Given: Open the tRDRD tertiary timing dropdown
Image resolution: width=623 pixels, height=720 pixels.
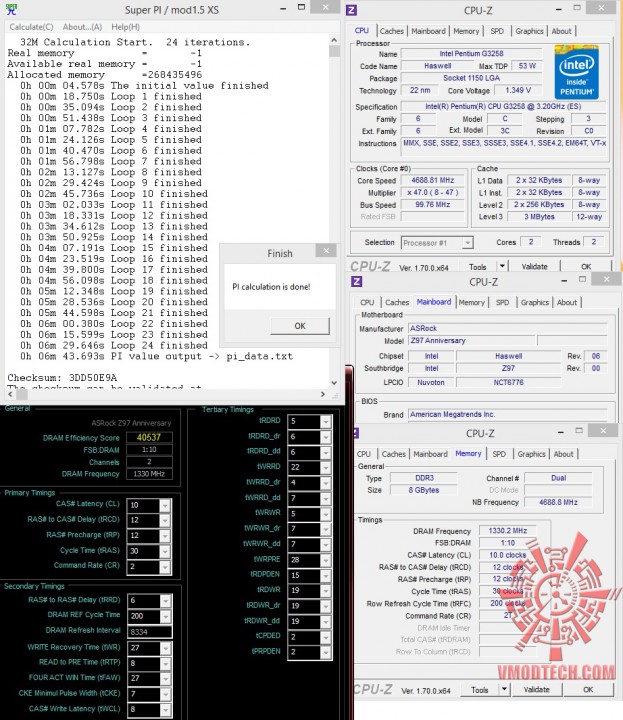Looking at the screenshot, I should click(x=326, y=422).
